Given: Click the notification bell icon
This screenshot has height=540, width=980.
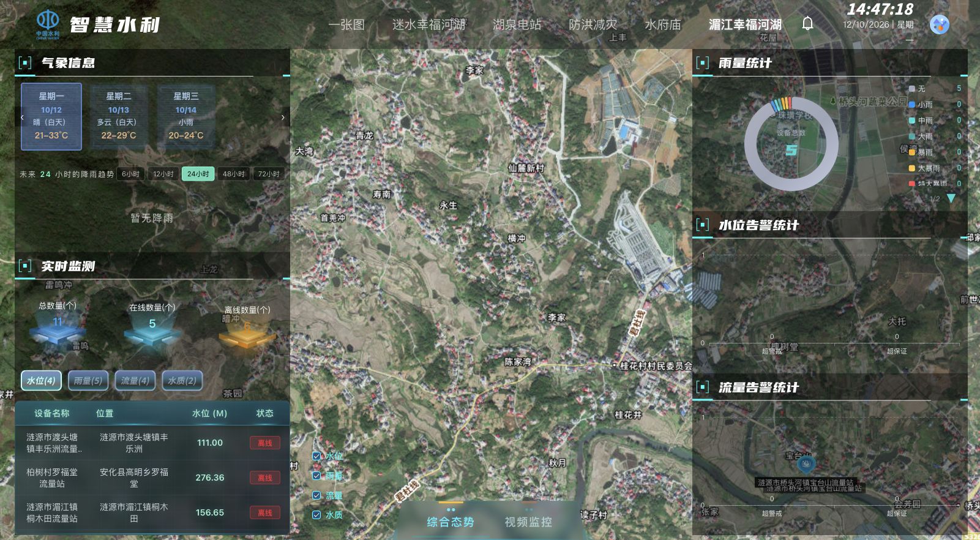Looking at the screenshot, I should (x=808, y=23).
